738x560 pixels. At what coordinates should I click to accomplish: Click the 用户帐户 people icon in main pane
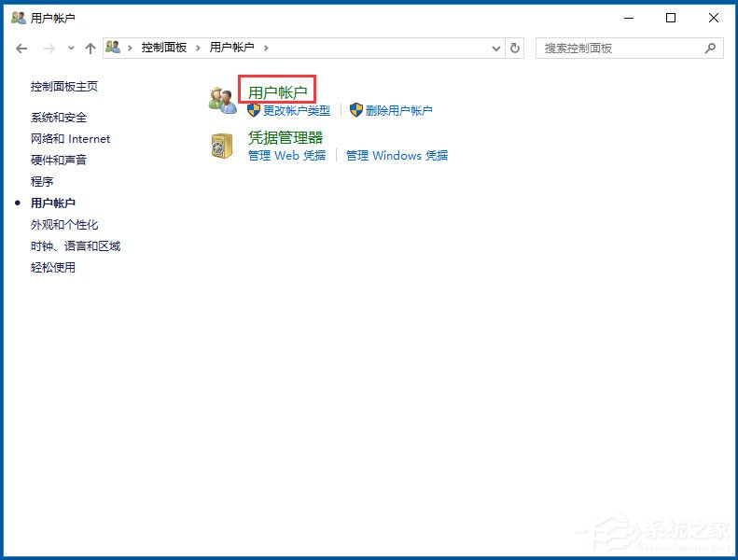tap(222, 100)
